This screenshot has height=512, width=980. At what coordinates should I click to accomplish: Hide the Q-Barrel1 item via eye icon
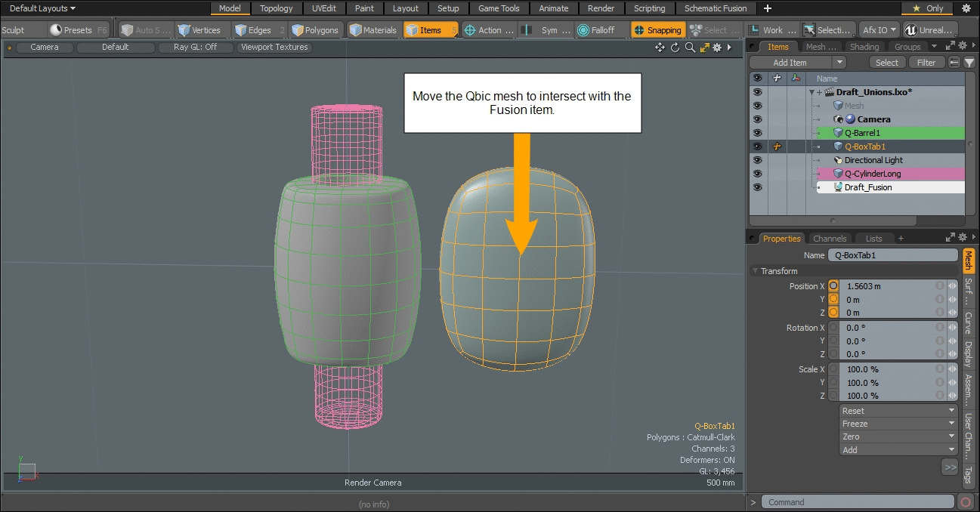pyautogui.click(x=757, y=133)
